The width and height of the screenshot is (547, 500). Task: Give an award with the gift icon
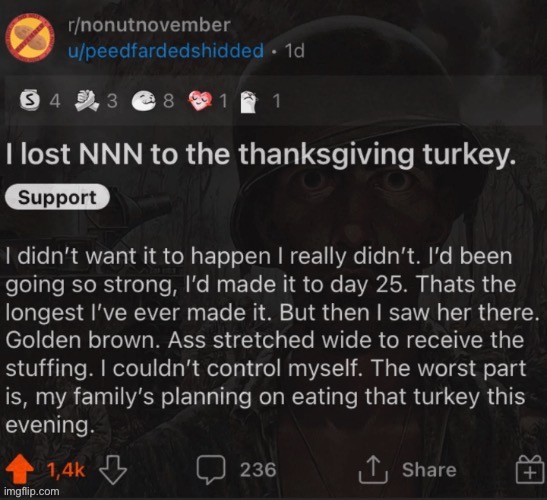530,470
